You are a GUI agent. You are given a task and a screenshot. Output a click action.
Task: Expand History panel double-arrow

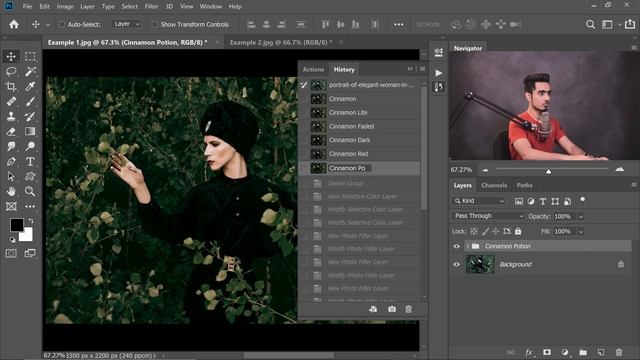tap(410, 69)
